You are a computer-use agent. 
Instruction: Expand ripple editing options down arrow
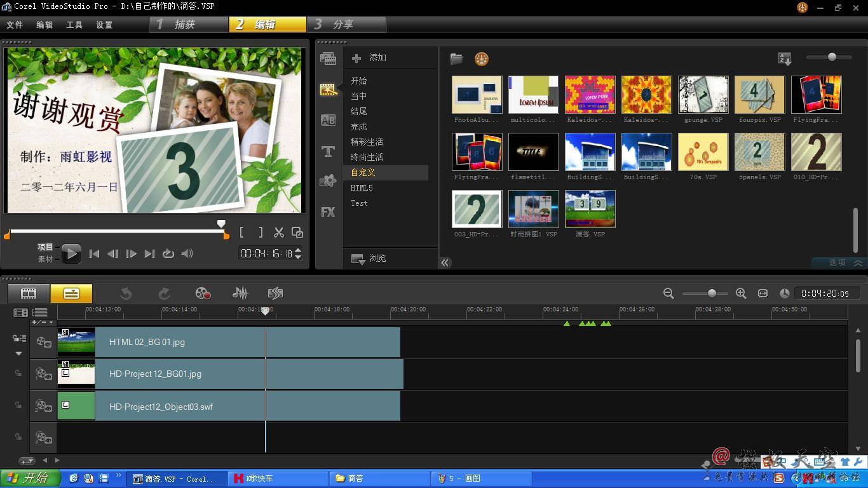pos(18,353)
